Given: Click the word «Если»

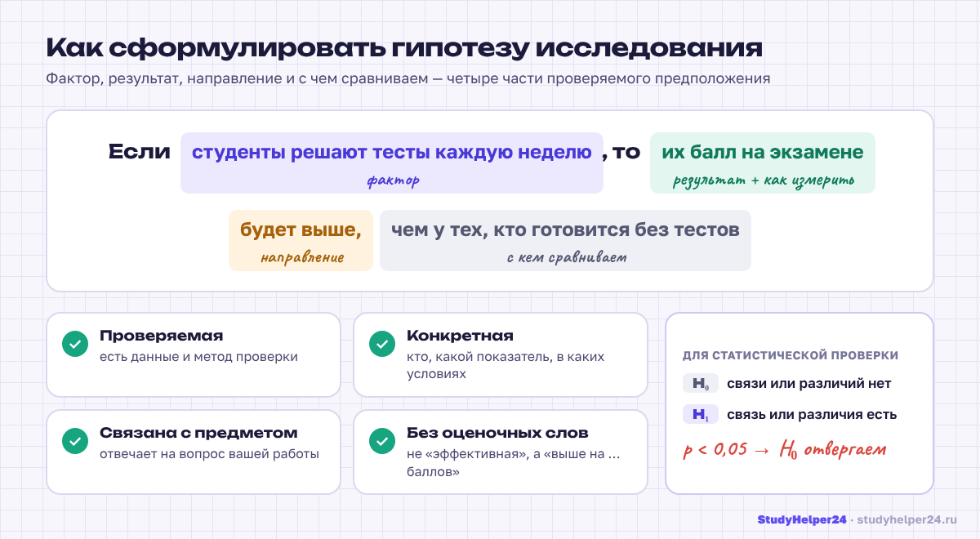Looking at the screenshot, I should [x=140, y=152].
